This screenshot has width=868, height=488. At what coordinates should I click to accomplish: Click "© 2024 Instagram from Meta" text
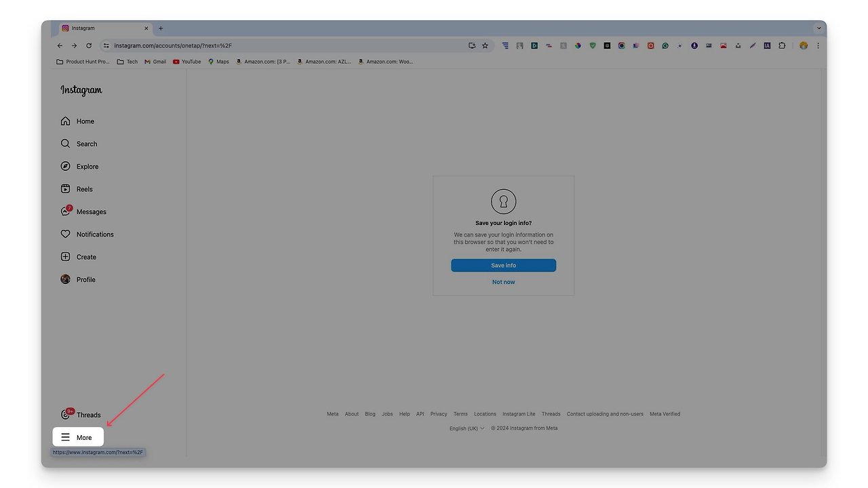tap(524, 428)
